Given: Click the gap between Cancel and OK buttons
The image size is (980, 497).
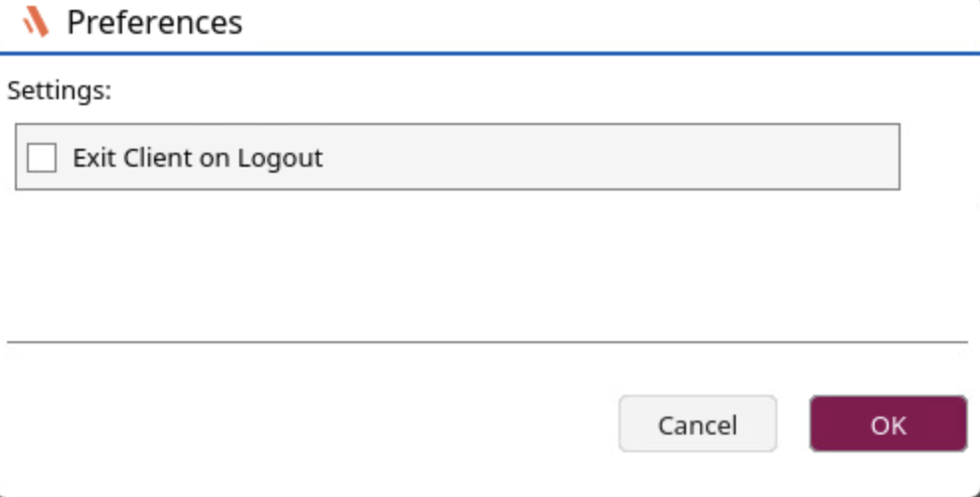Looking at the screenshot, I should tap(793, 425).
